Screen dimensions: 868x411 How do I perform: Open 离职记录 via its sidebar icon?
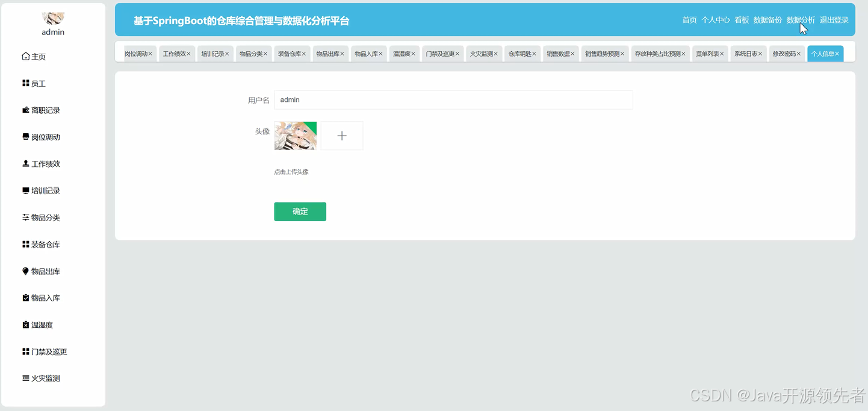coord(27,110)
